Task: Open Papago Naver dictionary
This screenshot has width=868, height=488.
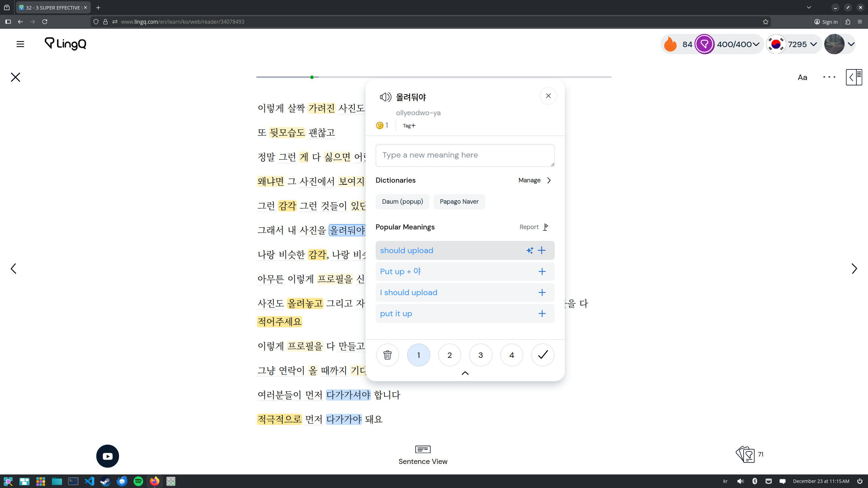Action: [x=459, y=202]
